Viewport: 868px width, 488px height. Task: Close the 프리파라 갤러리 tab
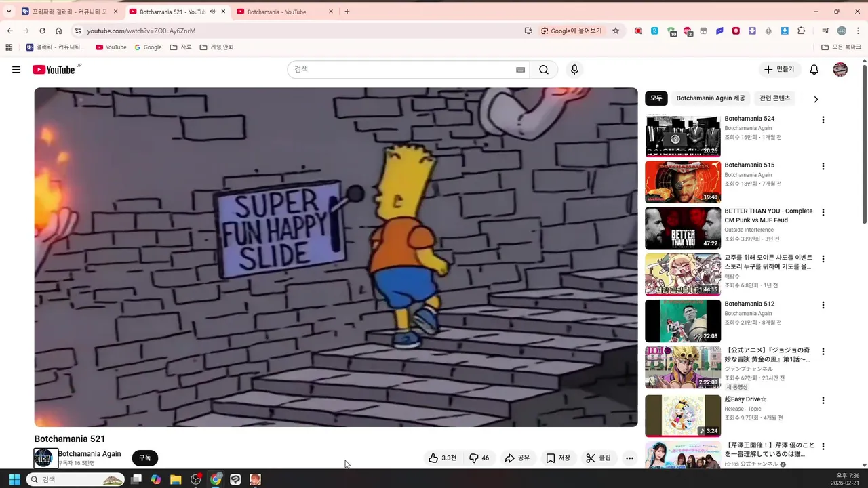115,12
